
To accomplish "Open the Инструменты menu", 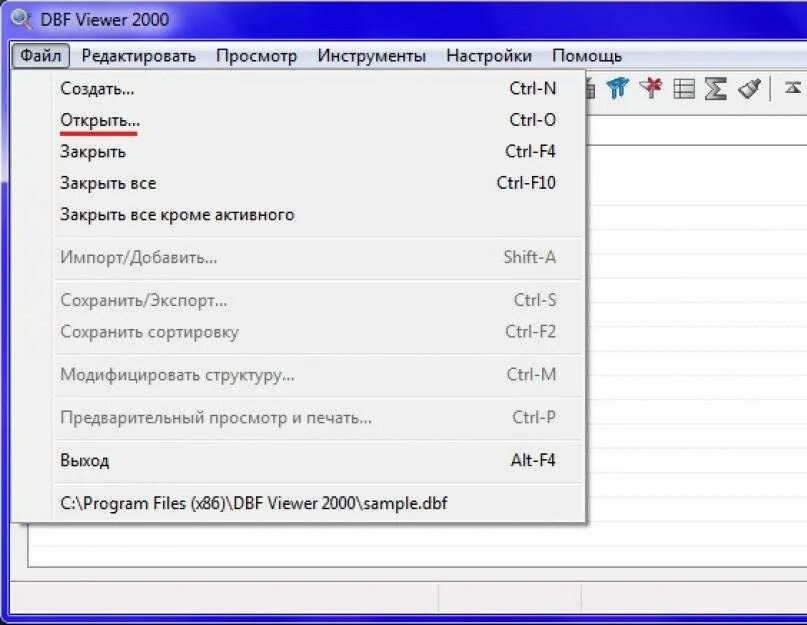I will click(x=372, y=56).
